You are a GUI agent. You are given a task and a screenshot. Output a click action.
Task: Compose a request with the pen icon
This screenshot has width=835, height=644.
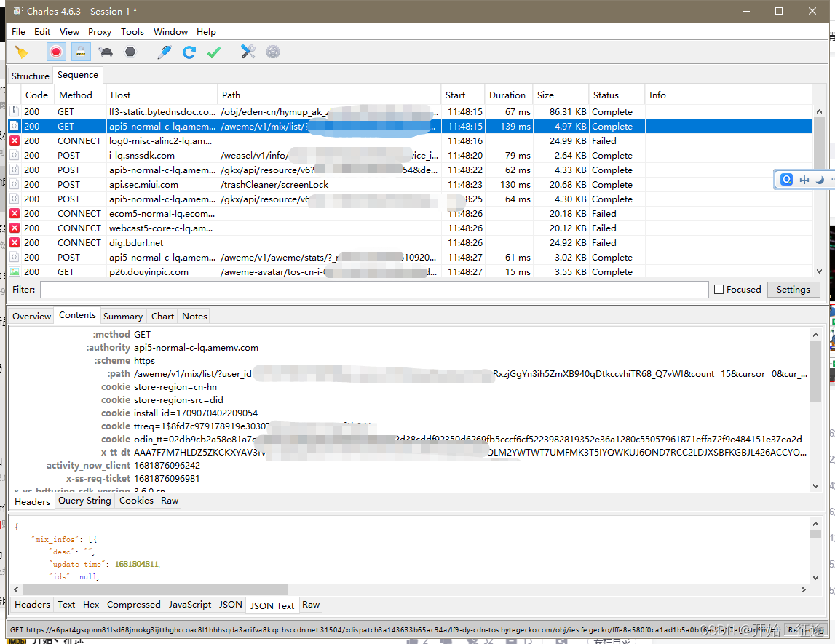[x=165, y=52]
